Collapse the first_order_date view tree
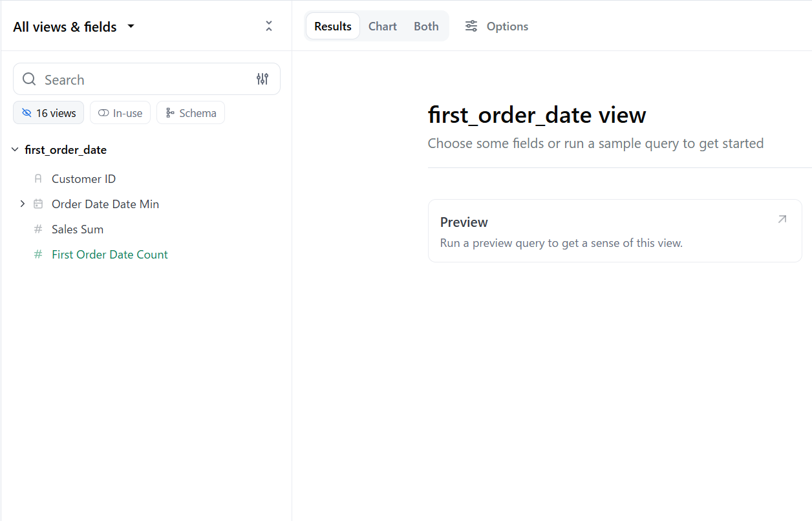This screenshot has height=521, width=812. 14,149
